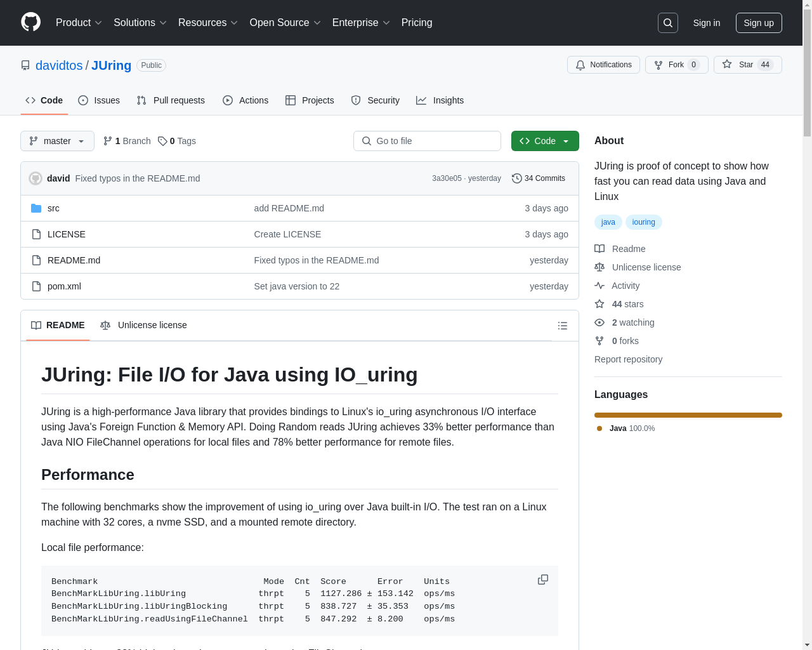Click the Java 100.0% language link
812x650 pixels.
click(x=626, y=428)
